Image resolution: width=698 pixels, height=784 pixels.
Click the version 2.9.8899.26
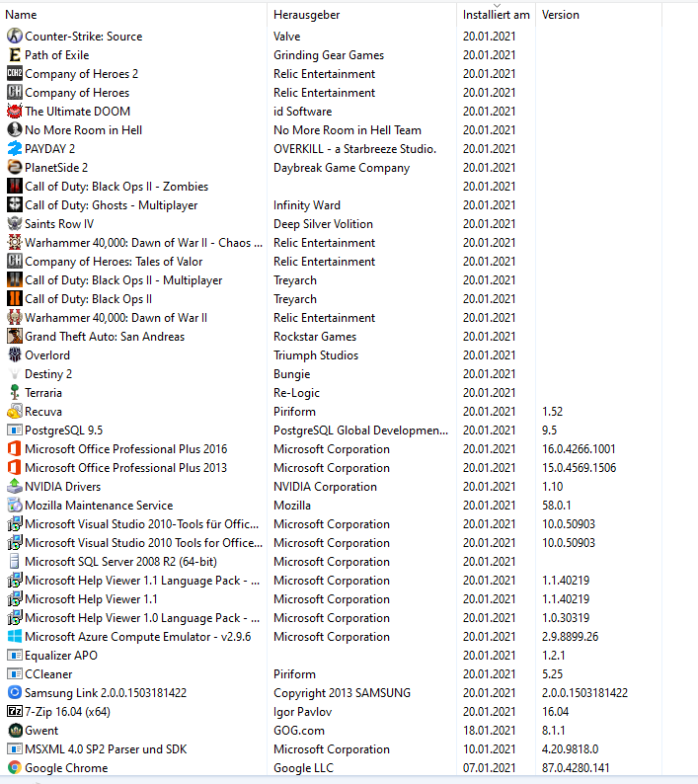click(x=570, y=637)
